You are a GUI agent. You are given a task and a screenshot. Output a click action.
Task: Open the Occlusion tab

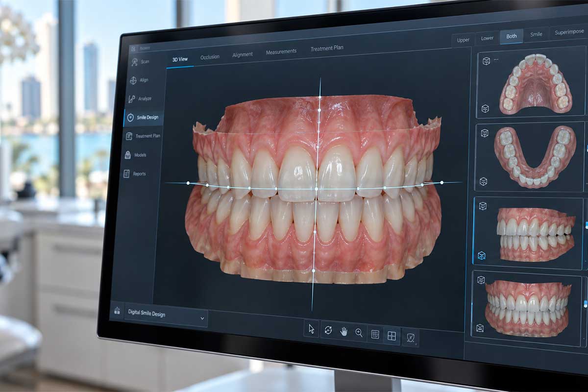210,57
